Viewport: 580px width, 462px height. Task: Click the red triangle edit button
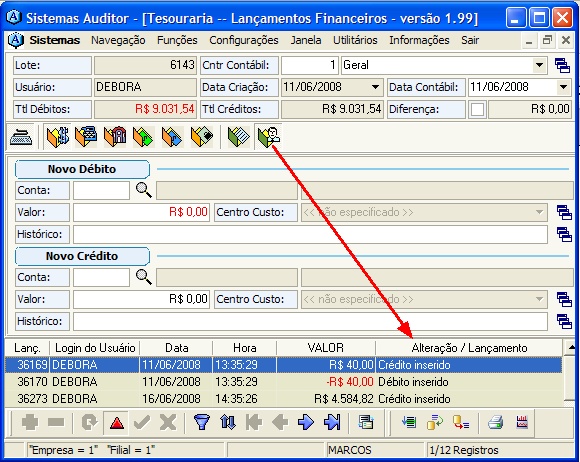117,422
